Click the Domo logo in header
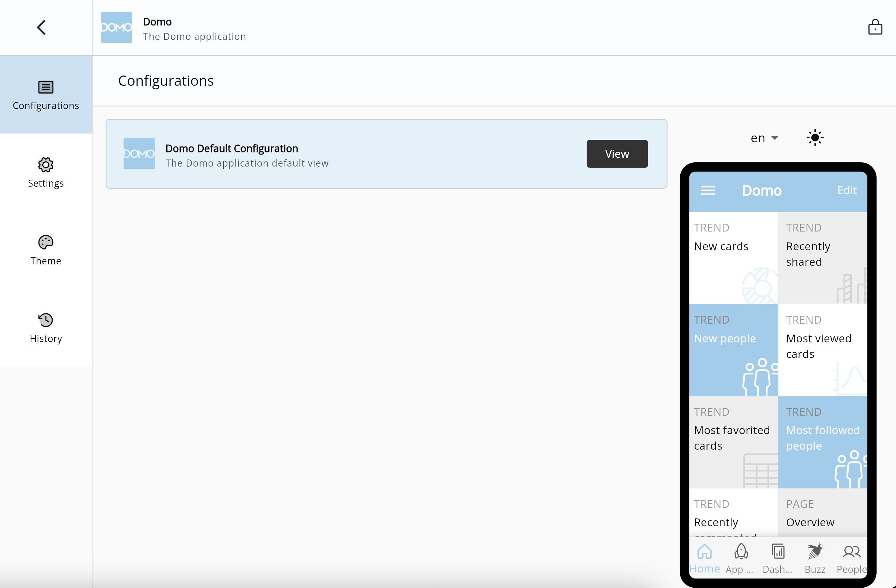 tap(117, 28)
